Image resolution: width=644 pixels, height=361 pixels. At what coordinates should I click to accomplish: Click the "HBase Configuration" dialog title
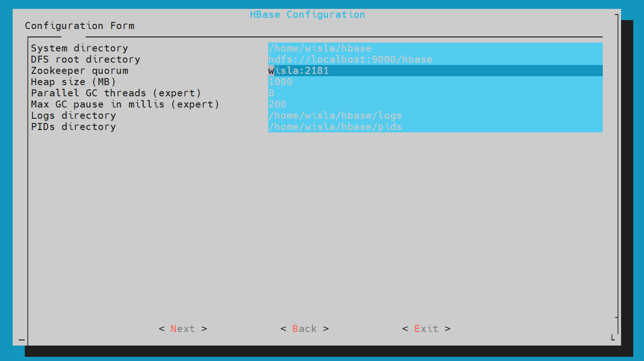[x=307, y=14]
